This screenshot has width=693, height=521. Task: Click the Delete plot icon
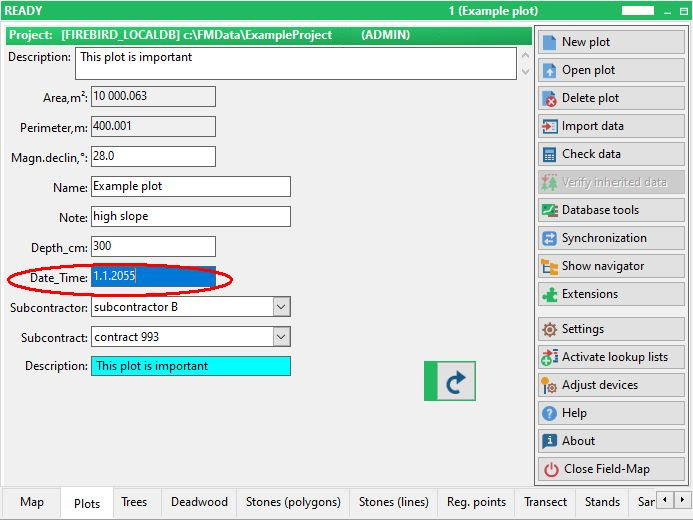coord(550,98)
